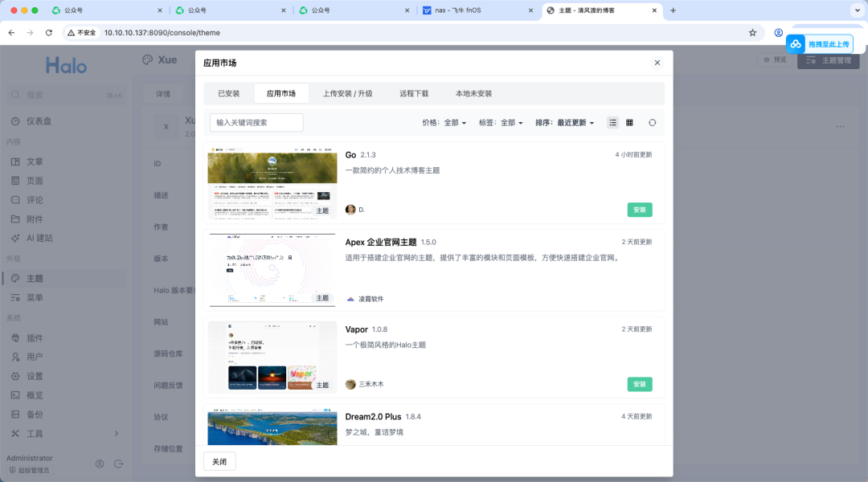This screenshot has height=482, width=868.
Task: Click the sidebar 搜索 box
Action: [67, 95]
